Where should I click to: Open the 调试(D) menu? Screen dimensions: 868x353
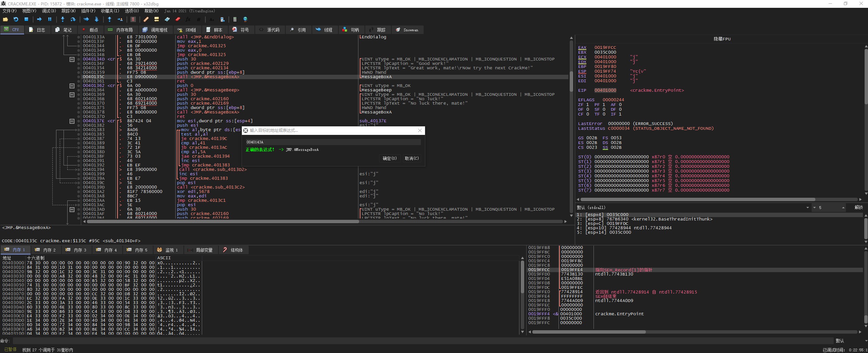click(49, 11)
